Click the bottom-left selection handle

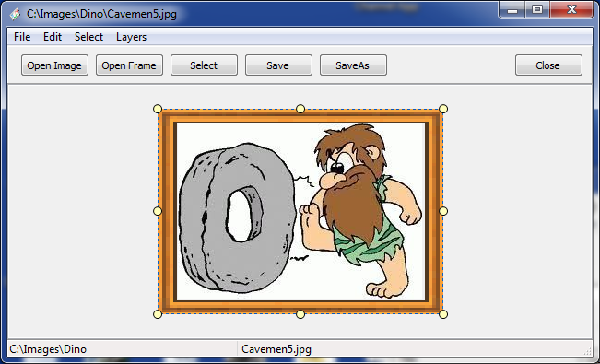(x=158, y=314)
